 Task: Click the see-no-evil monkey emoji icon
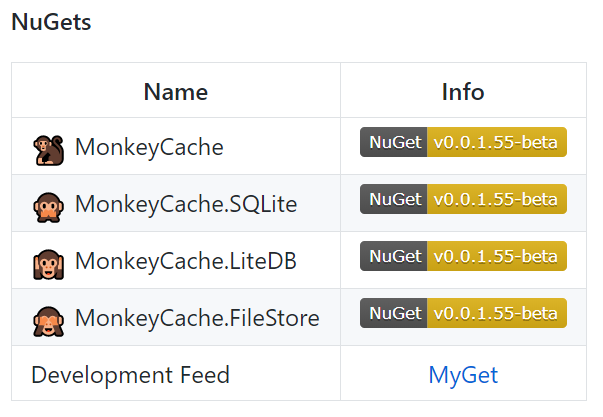pyautogui.click(x=48, y=321)
